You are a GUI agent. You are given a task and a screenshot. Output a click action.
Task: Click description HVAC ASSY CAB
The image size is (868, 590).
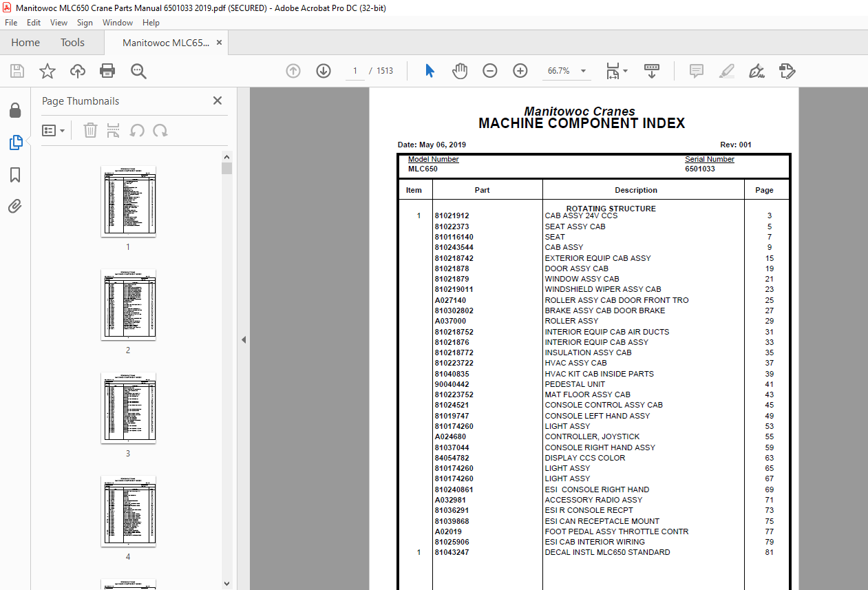[575, 363]
